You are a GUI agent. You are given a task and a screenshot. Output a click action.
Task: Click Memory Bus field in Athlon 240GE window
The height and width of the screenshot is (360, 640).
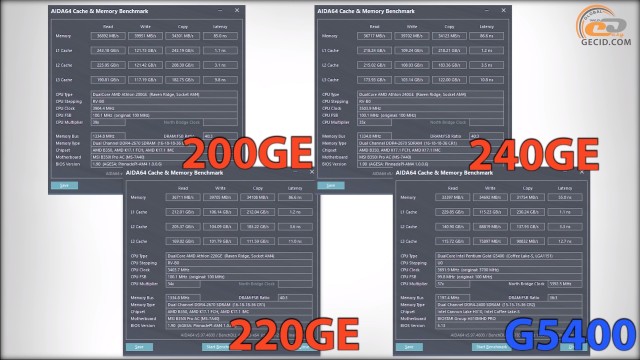pos(374,136)
